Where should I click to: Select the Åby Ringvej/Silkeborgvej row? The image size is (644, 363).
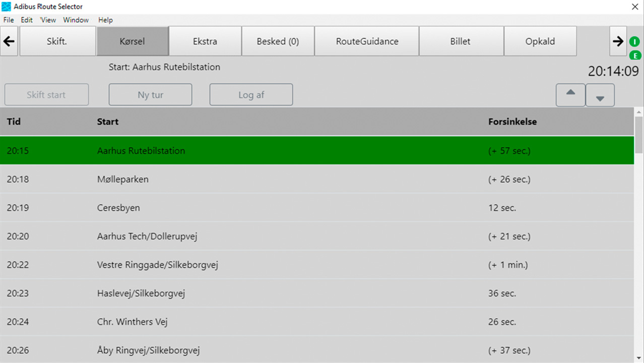click(x=317, y=349)
